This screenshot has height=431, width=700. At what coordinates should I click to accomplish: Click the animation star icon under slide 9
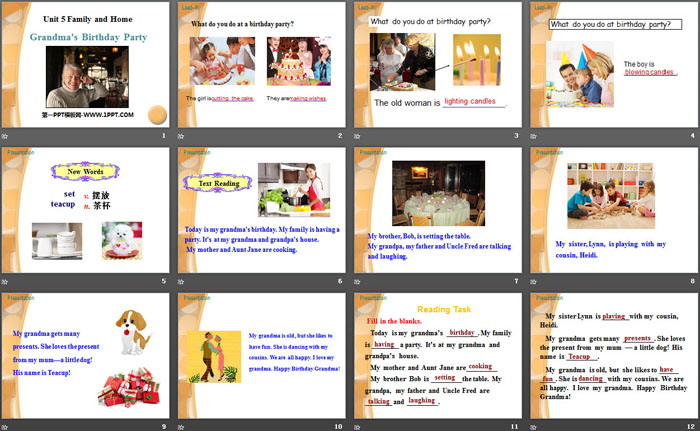pyautogui.click(x=4, y=427)
